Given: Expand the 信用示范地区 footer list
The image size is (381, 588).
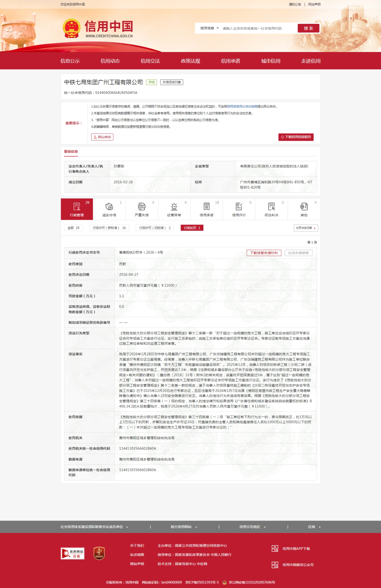Looking at the screenshot, I should click(x=252, y=527).
